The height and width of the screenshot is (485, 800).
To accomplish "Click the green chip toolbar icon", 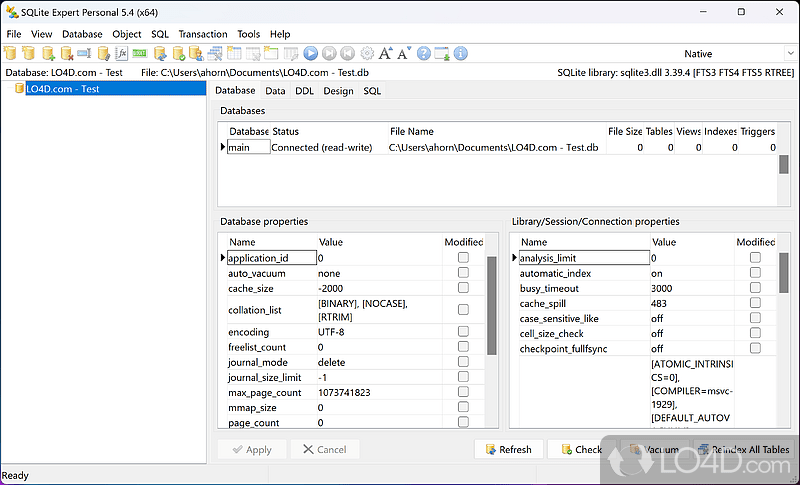I will pyautogui.click(x=140, y=53).
